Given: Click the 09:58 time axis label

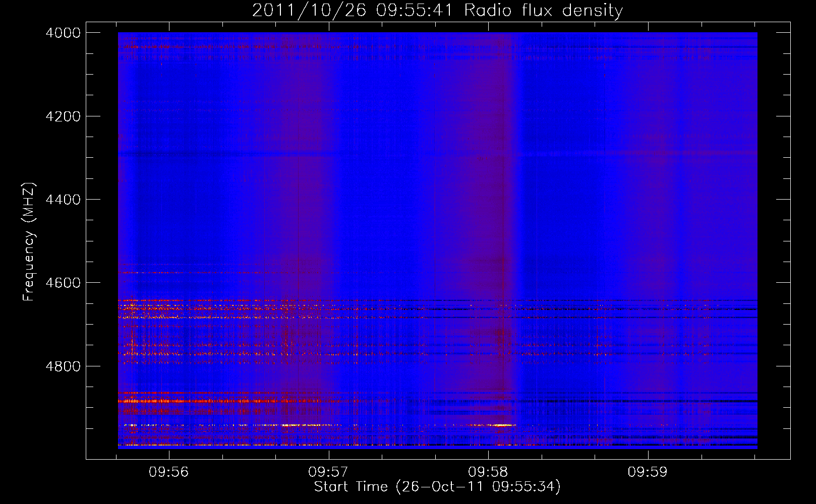Looking at the screenshot, I should pyautogui.click(x=488, y=472).
